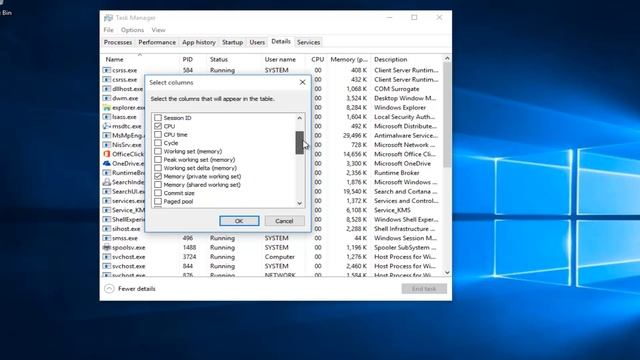Screen dimensions: 640x360
Task: Uncheck Memory (private working set) checkbox
Action: (x=158, y=176)
